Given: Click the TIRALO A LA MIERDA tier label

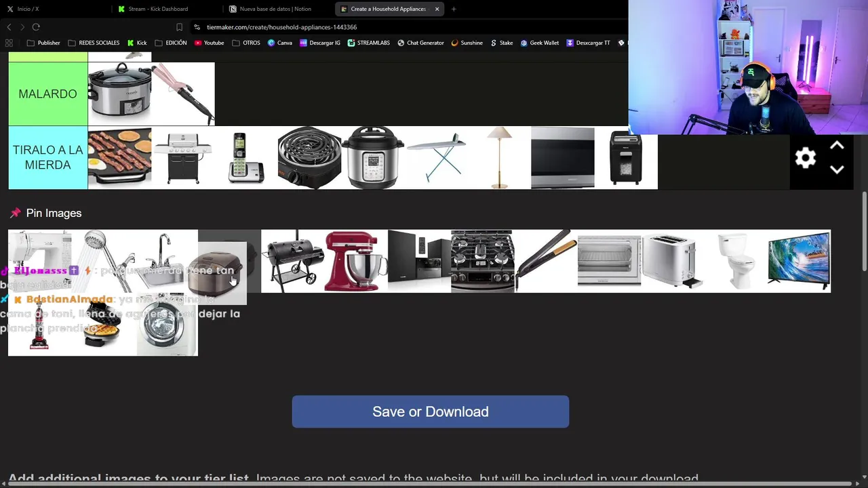Looking at the screenshot, I should pos(48,157).
